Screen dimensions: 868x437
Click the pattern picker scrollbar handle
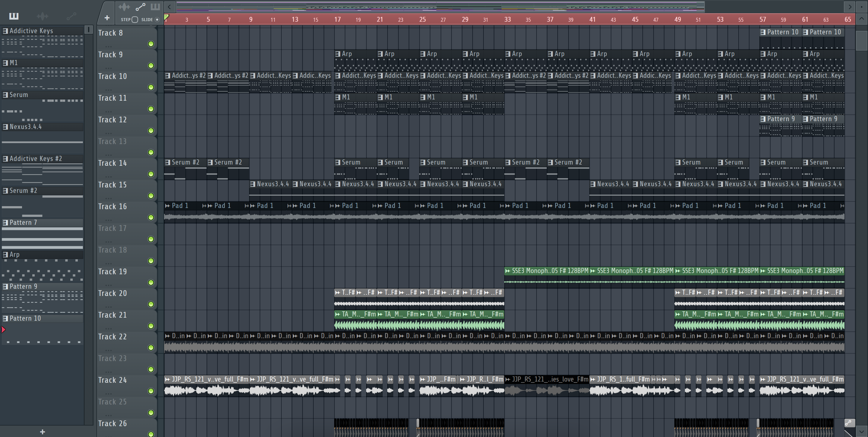point(88,30)
